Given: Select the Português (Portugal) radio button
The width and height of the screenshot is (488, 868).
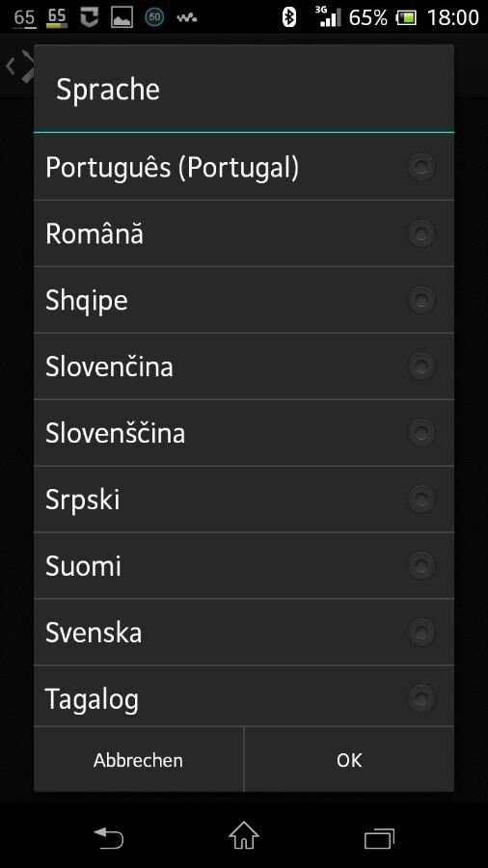Looking at the screenshot, I should coord(421,167).
